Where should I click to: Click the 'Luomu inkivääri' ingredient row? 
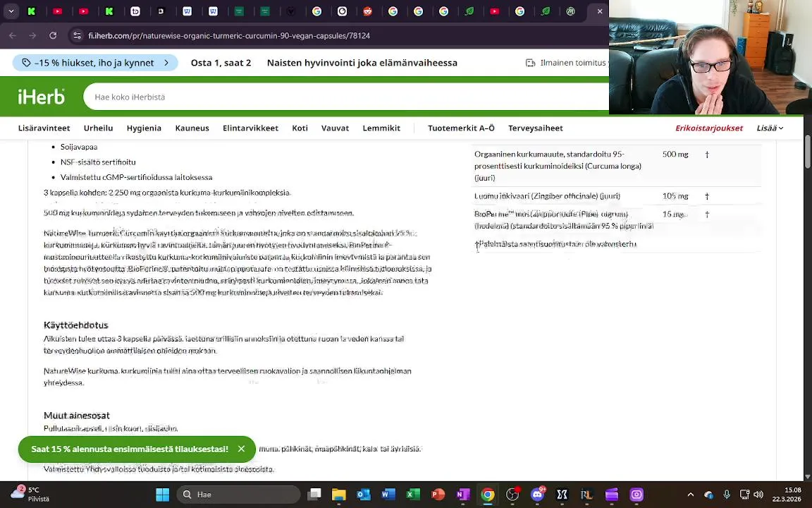pos(616,196)
